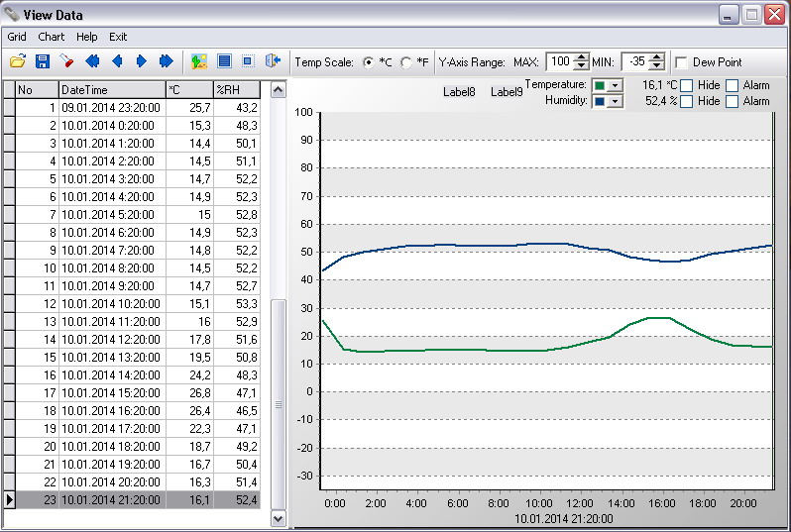Go to next record arrow

coord(141,61)
